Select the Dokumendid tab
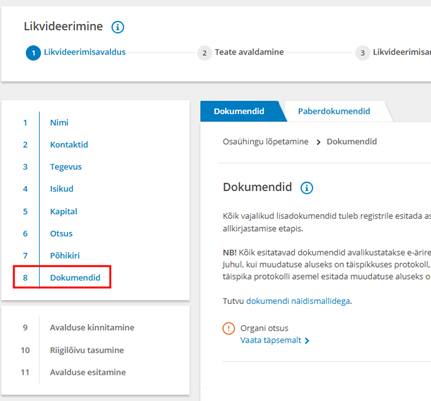 point(239,111)
